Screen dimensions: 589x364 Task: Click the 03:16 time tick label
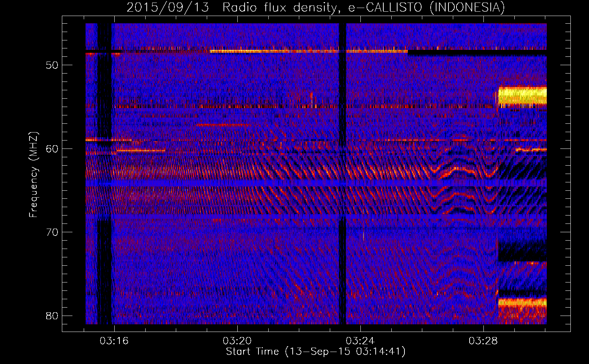114,341
